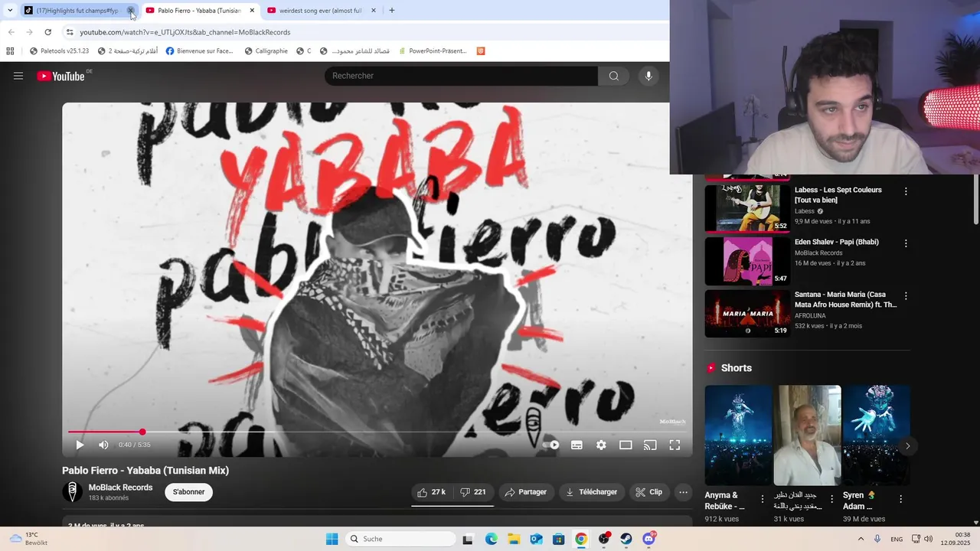Reload the current page
The width and height of the screenshot is (980, 551).
coord(47,32)
